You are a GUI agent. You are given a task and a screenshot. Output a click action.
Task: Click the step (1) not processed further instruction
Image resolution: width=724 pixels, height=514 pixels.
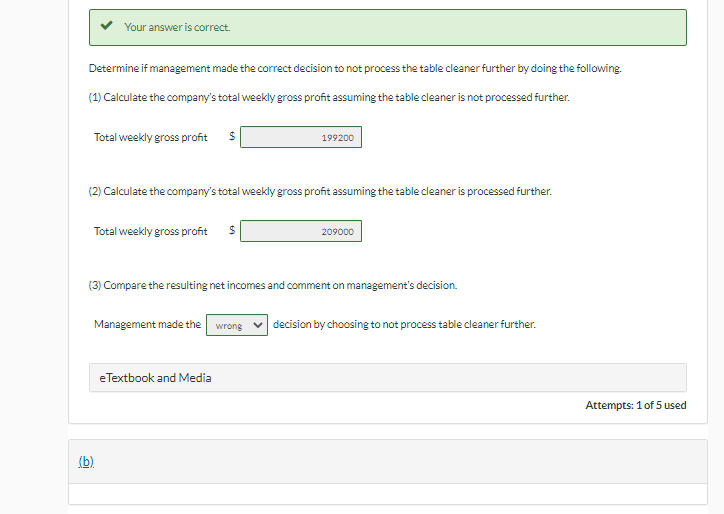click(329, 97)
